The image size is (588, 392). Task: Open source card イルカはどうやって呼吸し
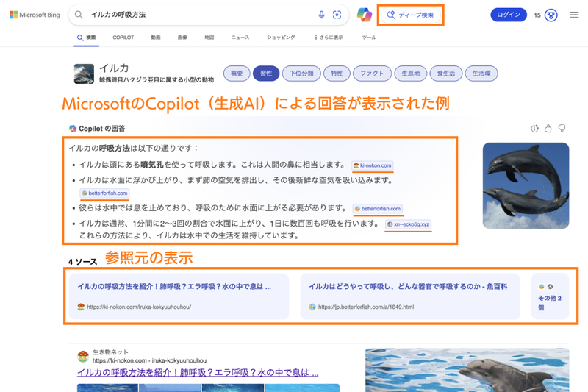[x=410, y=296]
